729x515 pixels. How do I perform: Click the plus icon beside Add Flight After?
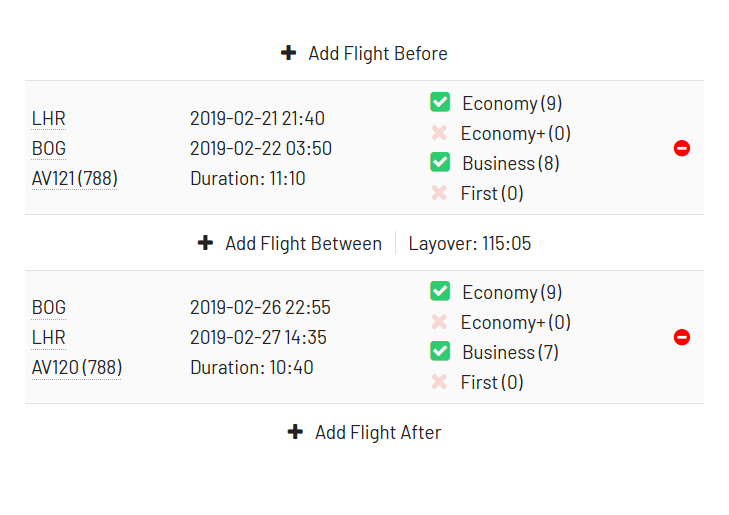click(x=295, y=432)
